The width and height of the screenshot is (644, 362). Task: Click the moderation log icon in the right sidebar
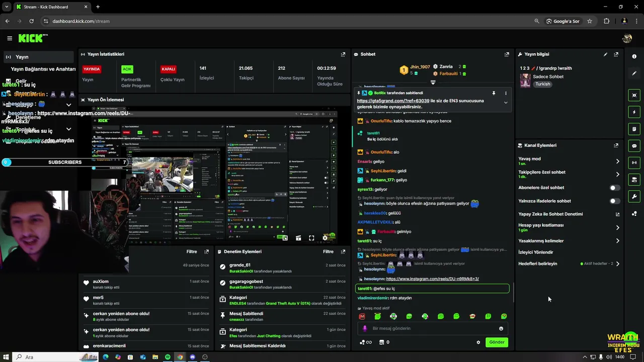(634, 179)
